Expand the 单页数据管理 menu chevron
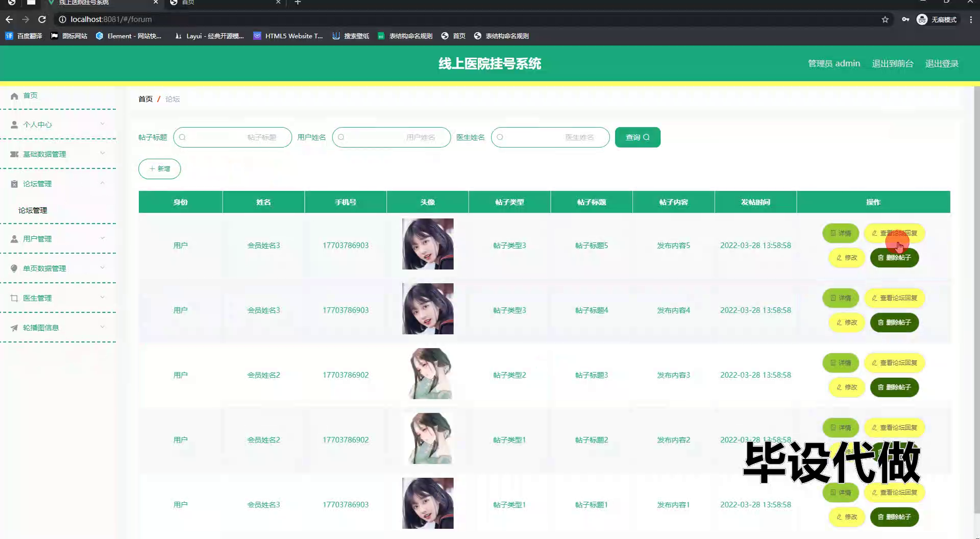 point(102,267)
